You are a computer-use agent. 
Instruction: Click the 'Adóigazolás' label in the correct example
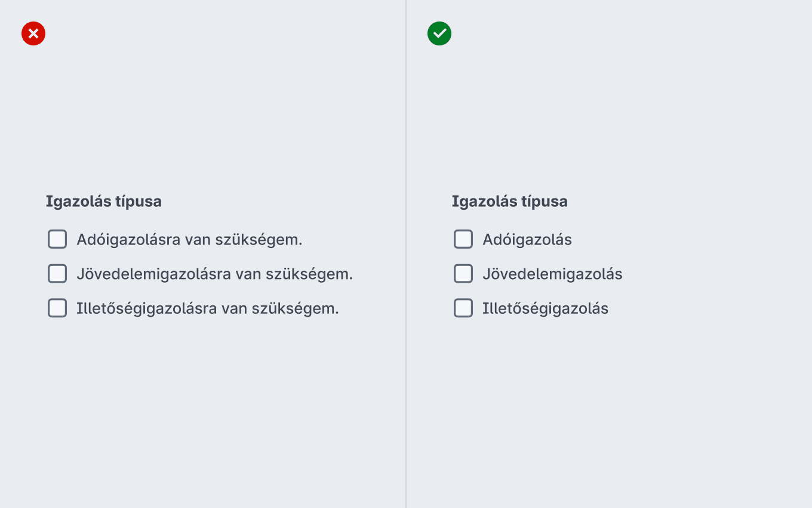pyautogui.click(x=527, y=240)
